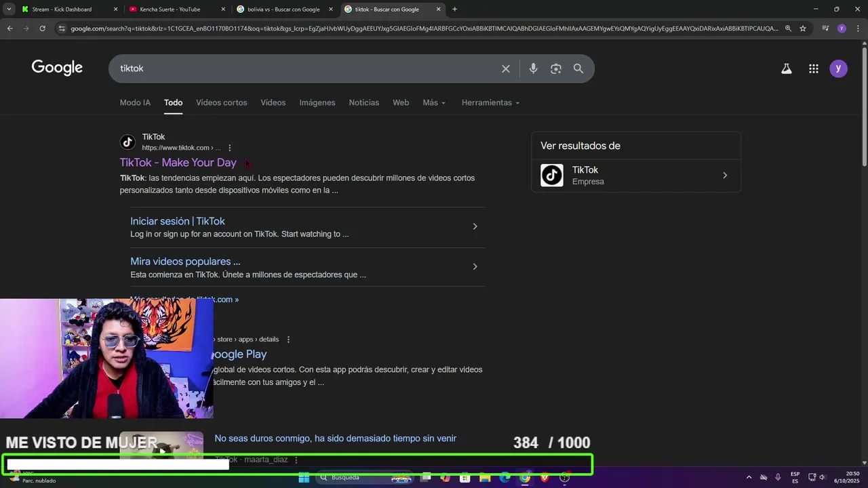The image size is (868, 488).
Task: Switch to Videos tab
Action: coord(273,102)
